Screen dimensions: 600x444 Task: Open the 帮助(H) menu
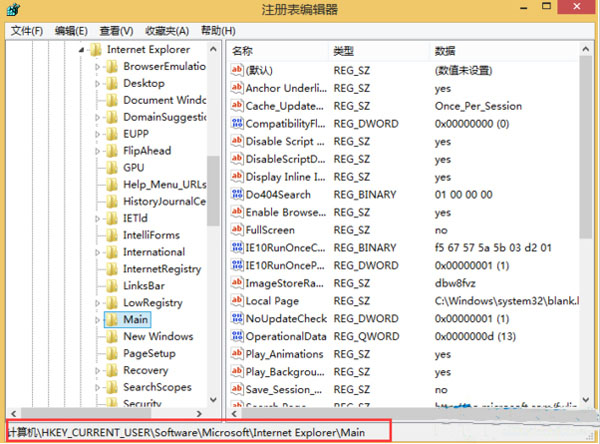[x=218, y=31]
